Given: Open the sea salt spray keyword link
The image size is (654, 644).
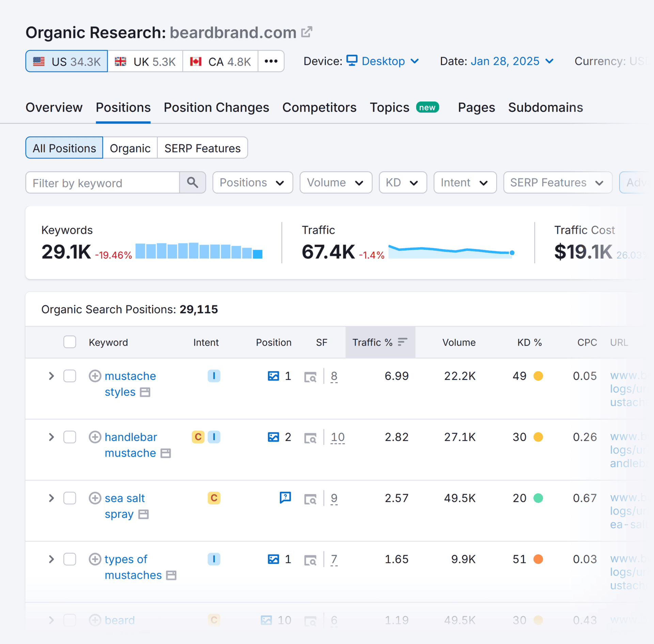Looking at the screenshot, I should 125,506.
